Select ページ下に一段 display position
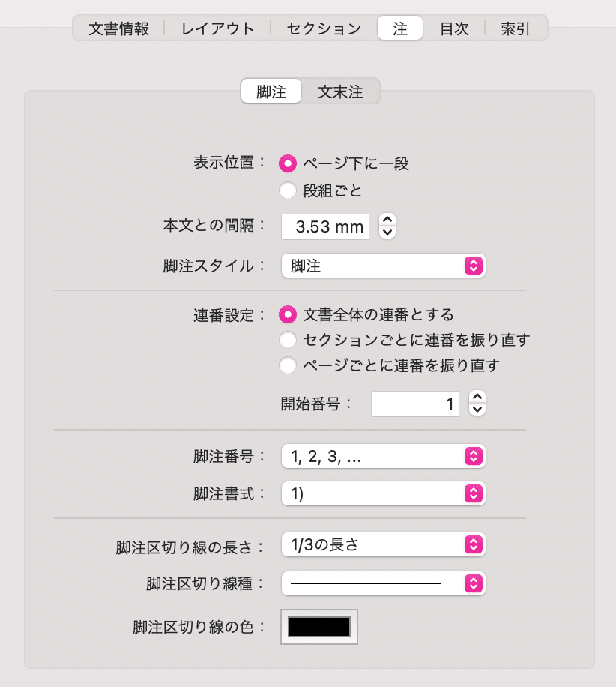Screen dimensions: 616x687 (x=288, y=163)
